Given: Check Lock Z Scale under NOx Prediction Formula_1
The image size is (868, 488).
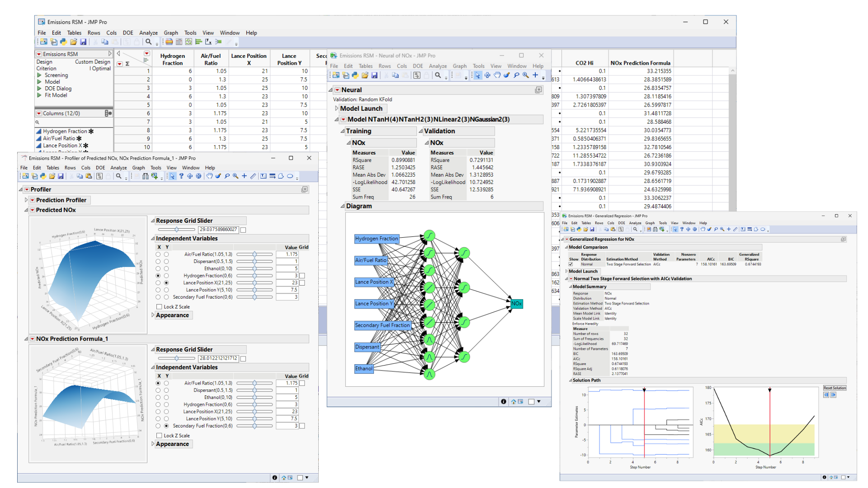Looking at the screenshot, I should 159,436.
